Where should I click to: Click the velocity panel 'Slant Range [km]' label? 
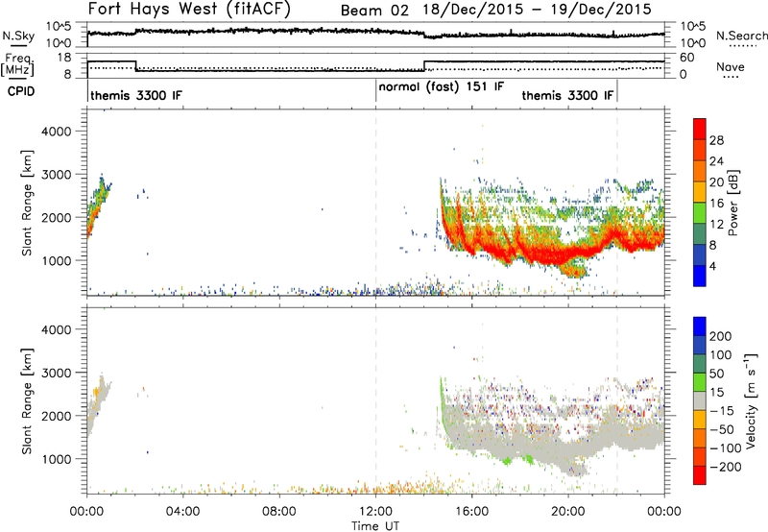(27, 400)
